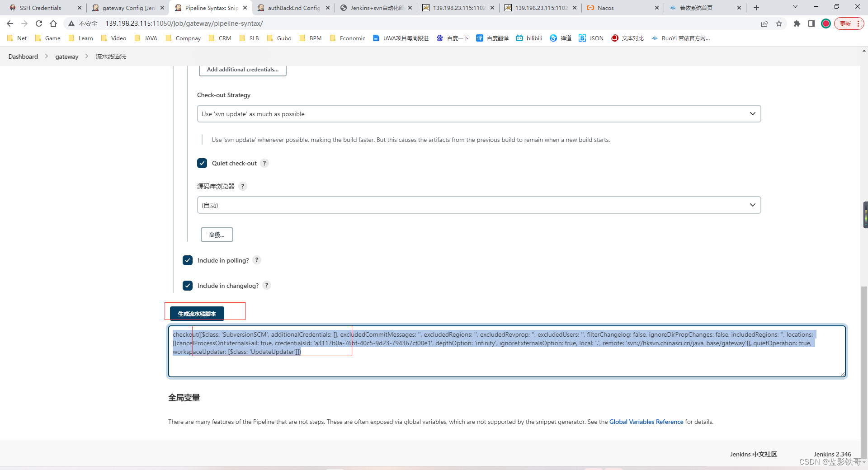This screenshot has height=470, width=868.
Task: Click inside the generated script textarea
Action: point(507,351)
